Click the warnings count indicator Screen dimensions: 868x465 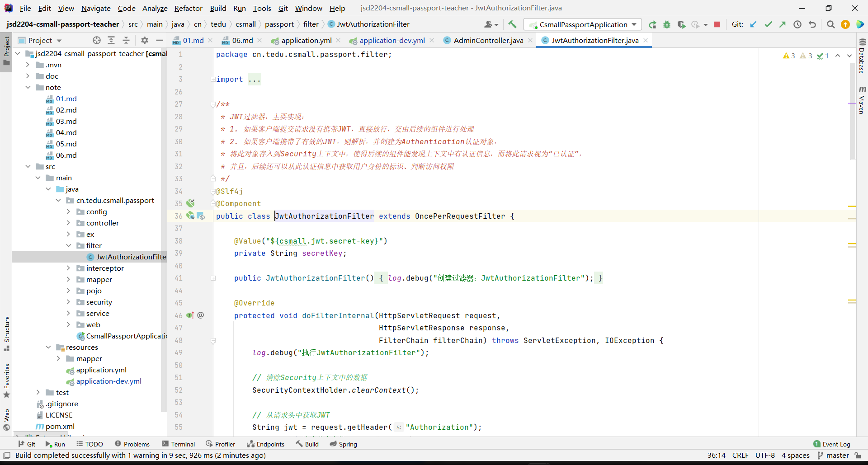click(x=789, y=56)
